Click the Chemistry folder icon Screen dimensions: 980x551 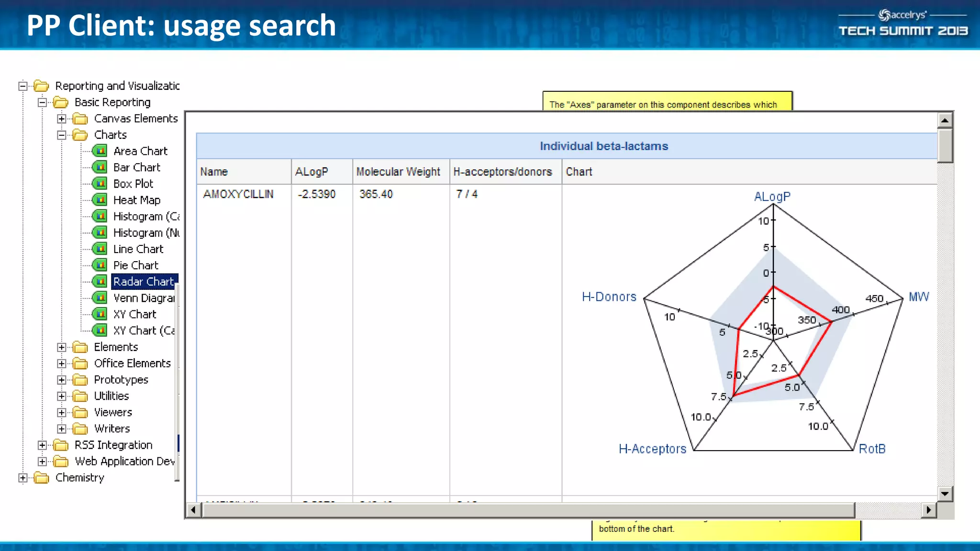pos(42,478)
